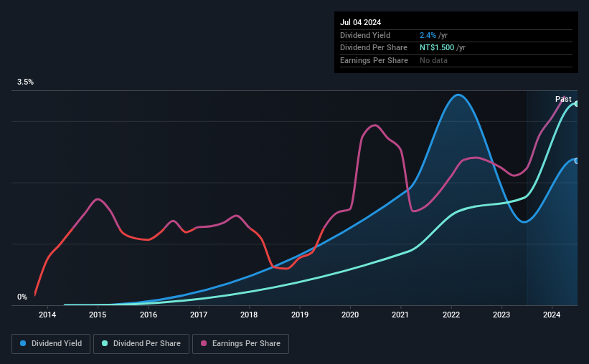This screenshot has height=364, width=589.
Task: Click the tooltip Dividend Per Share row label
Action: click(x=374, y=48)
